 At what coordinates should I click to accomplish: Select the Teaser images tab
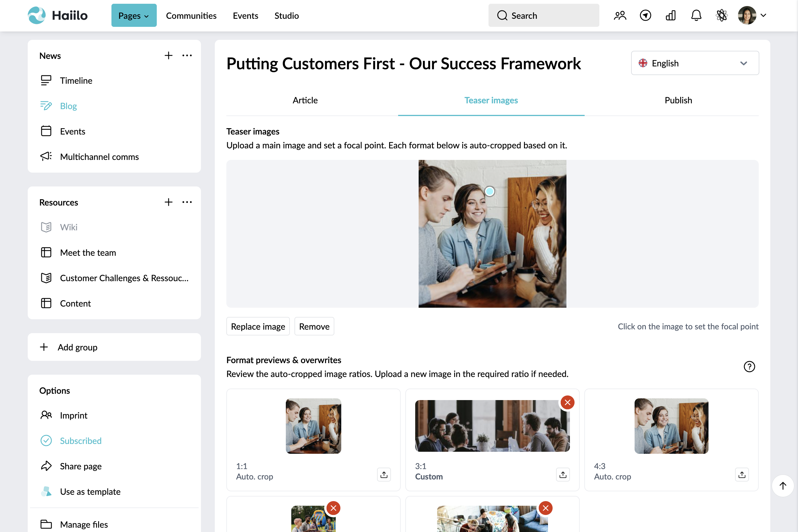(x=491, y=100)
